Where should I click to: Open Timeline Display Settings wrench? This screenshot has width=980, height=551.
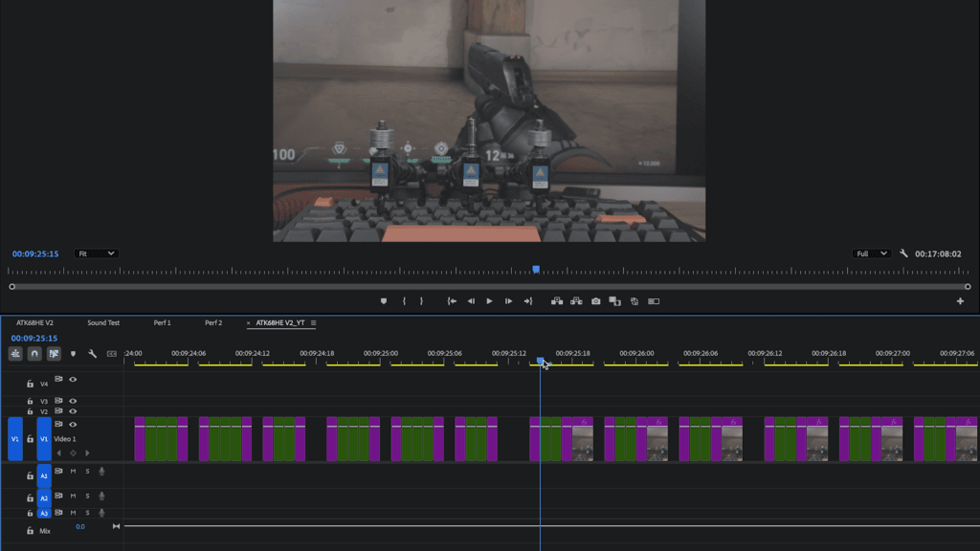click(93, 354)
